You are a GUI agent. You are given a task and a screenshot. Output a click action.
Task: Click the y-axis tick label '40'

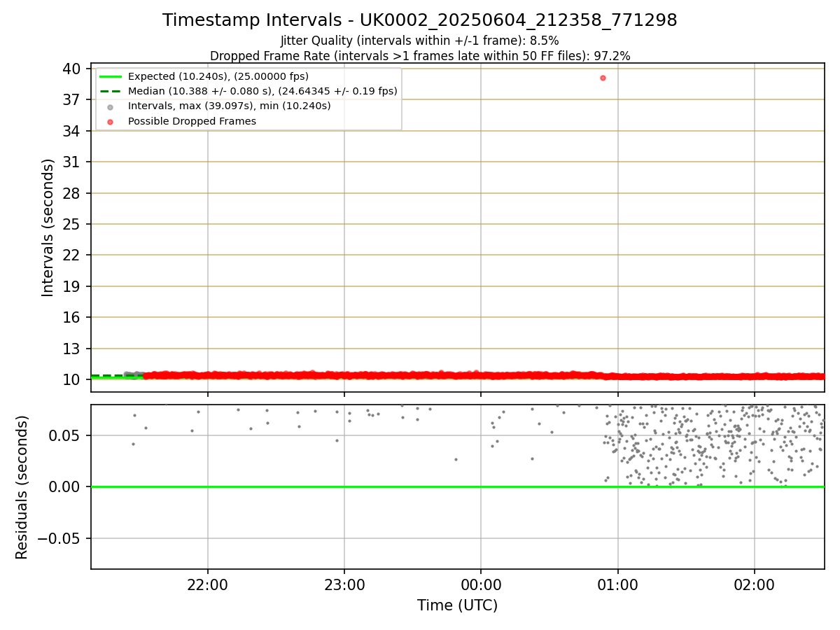pos(72,69)
